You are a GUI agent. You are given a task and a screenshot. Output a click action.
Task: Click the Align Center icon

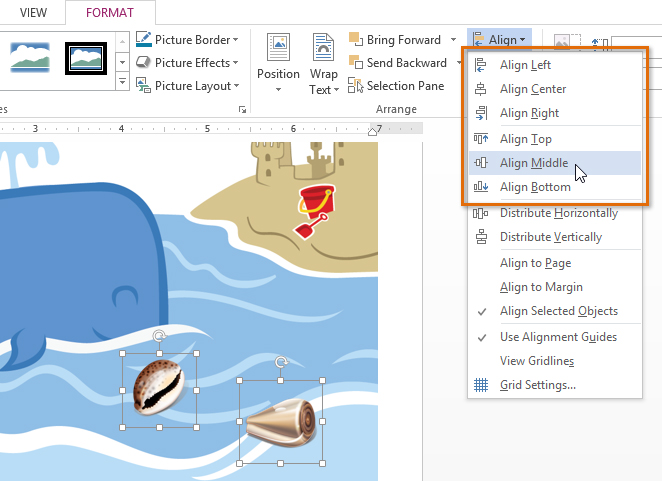click(480, 89)
